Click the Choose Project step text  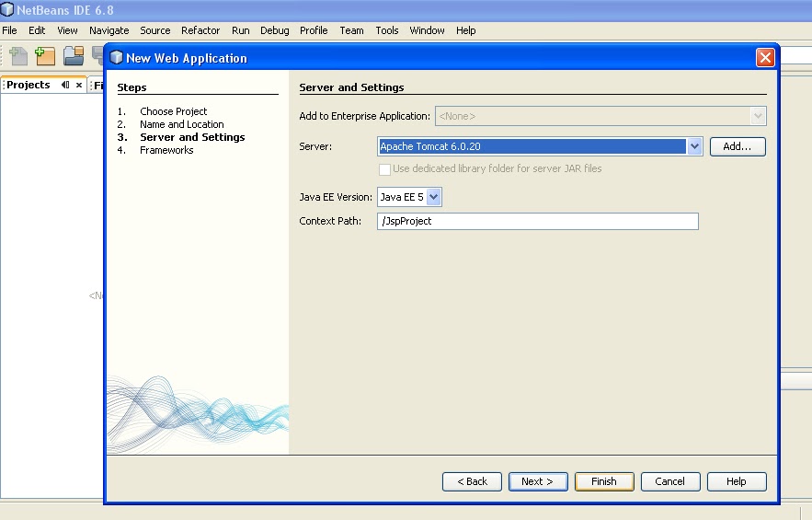[x=174, y=111]
